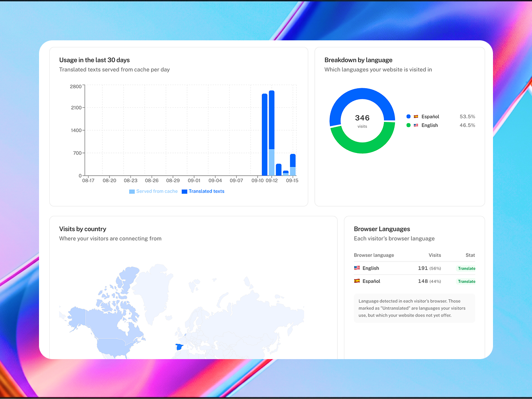Click the Translated badge in Español row
Image resolution: width=532 pixels, height=399 pixels.
coord(466,282)
